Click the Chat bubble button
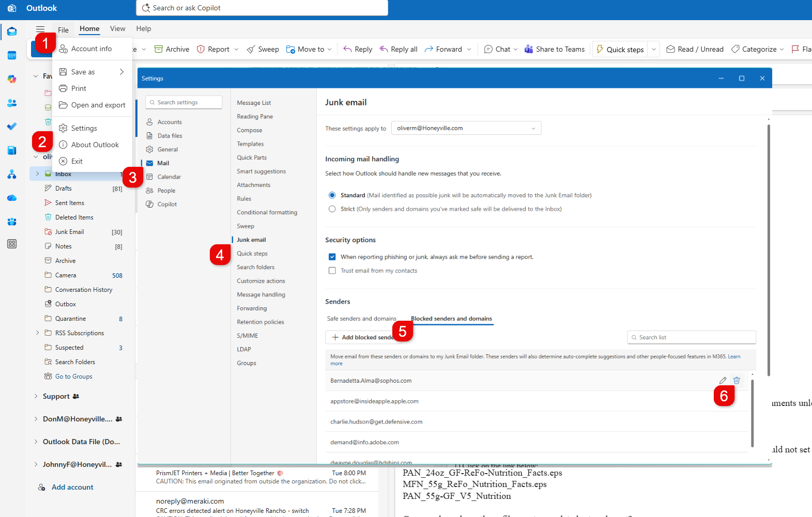Viewport: 812px width, 517px height. point(497,49)
